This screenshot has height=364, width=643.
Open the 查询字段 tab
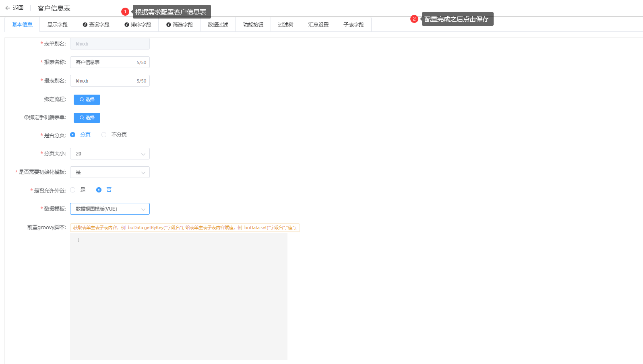pos(96,25)
